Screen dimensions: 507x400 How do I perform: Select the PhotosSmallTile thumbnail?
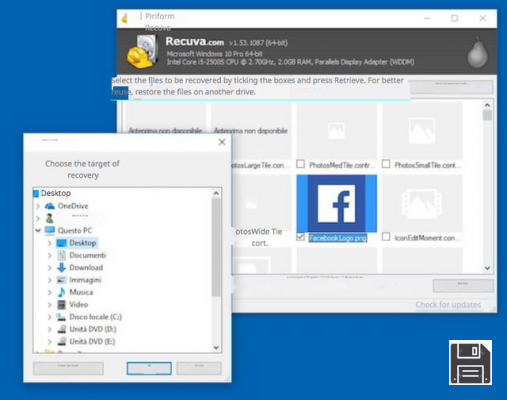[x=422, y=131]
